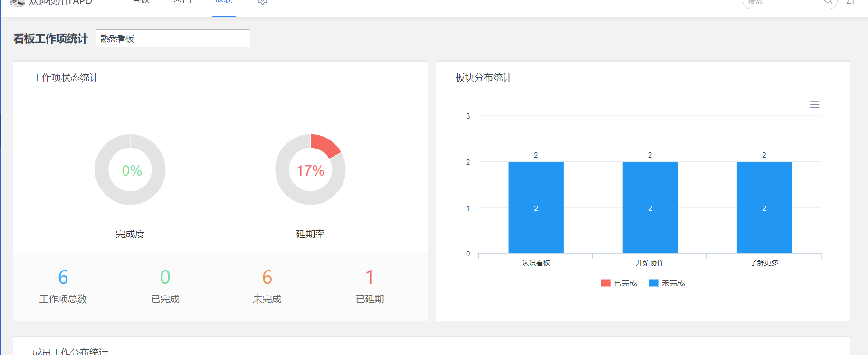This screenshot has width=868, height=355.
Task: Open the 熟悉看板 board selector dropdown
Action: click(173, 39)
